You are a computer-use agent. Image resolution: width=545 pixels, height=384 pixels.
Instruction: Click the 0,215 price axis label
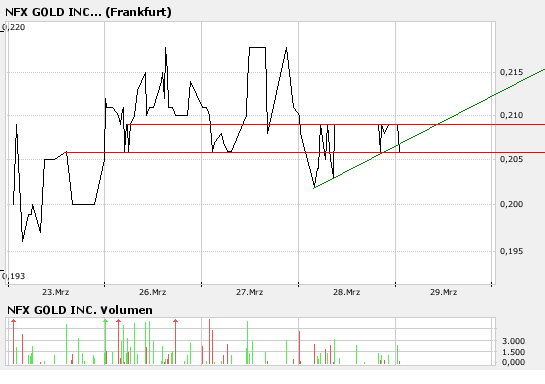[x=511, y=72]
